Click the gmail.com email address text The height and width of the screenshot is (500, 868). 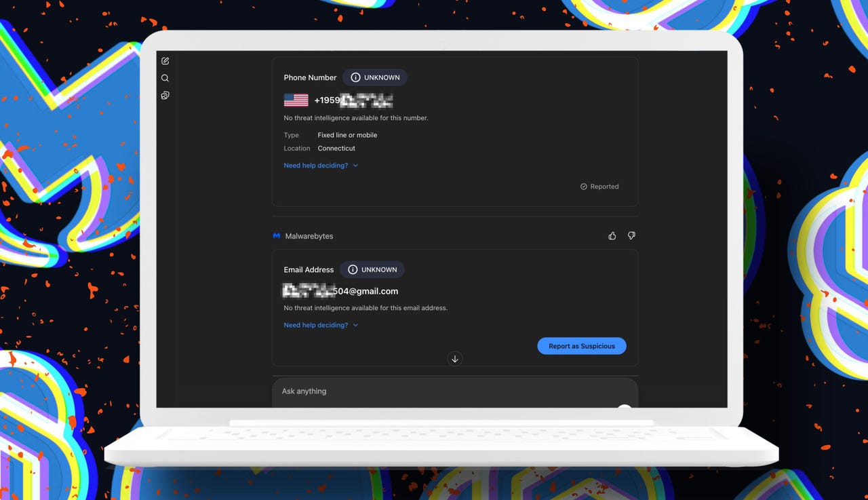(340, 291)
